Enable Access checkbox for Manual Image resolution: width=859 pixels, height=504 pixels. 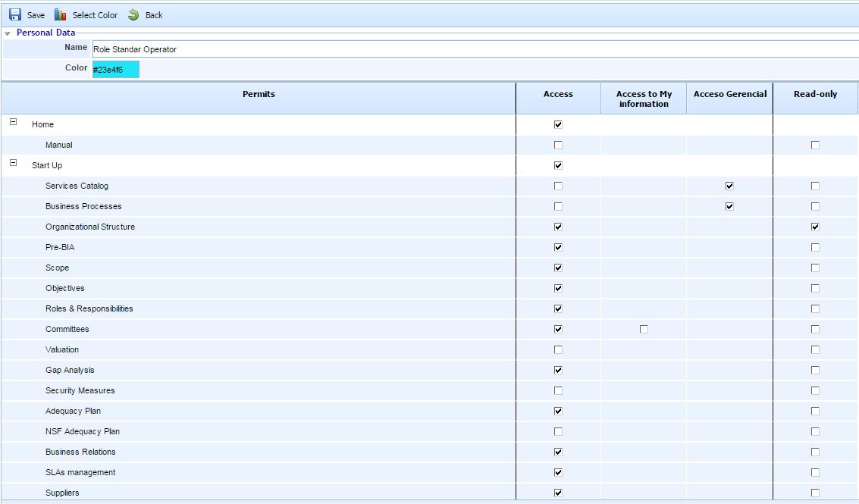click(x=559, y=145)
